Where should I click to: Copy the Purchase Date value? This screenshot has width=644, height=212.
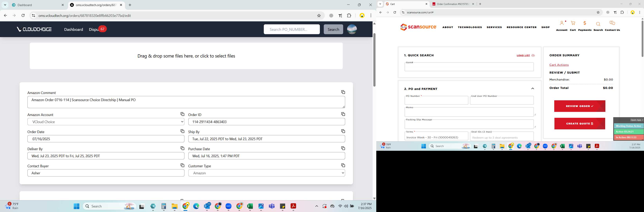click(343, 148)
